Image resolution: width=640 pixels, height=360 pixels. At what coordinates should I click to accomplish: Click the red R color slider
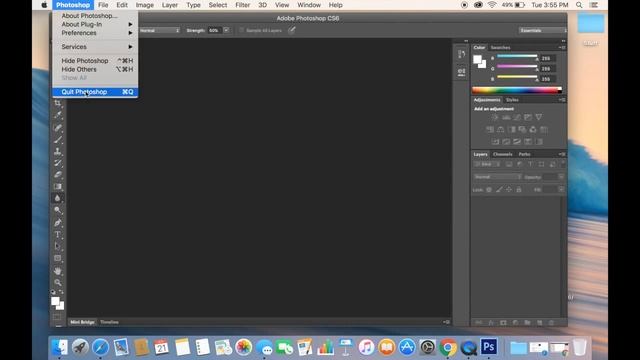(517, 56)
